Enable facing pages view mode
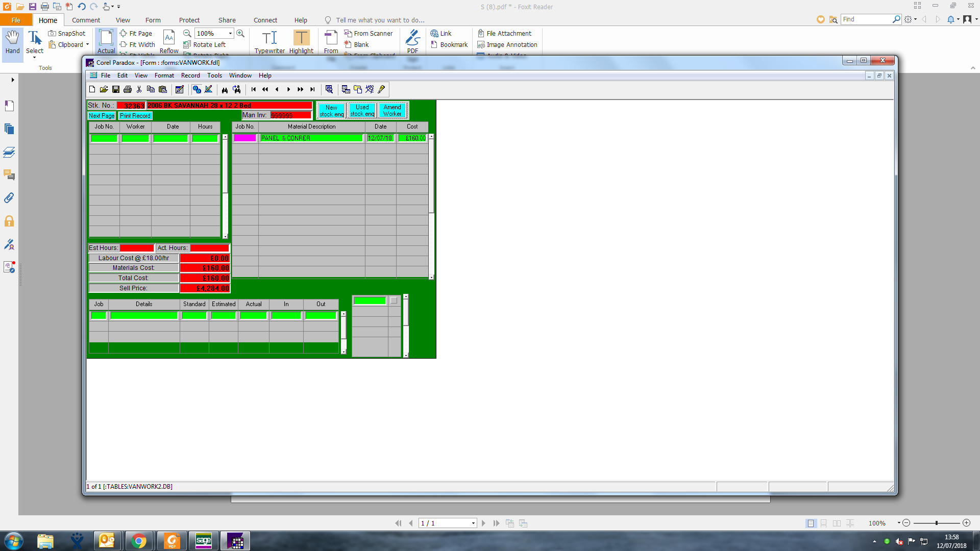This screenshot has width=980, height=551. [x=837, y=523]
